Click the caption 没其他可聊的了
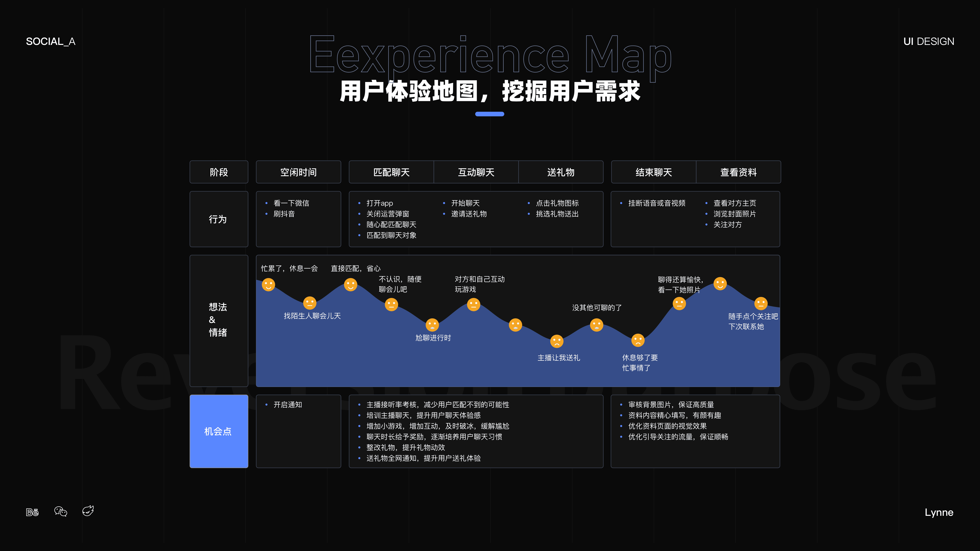This screenshot has width=980, height=551. [x=597, y=308]
